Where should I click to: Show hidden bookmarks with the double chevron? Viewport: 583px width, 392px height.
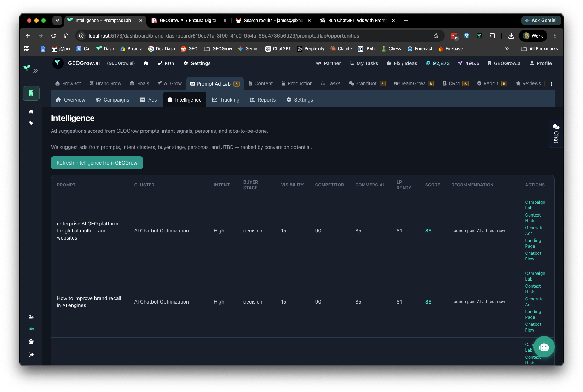[507, 49]
